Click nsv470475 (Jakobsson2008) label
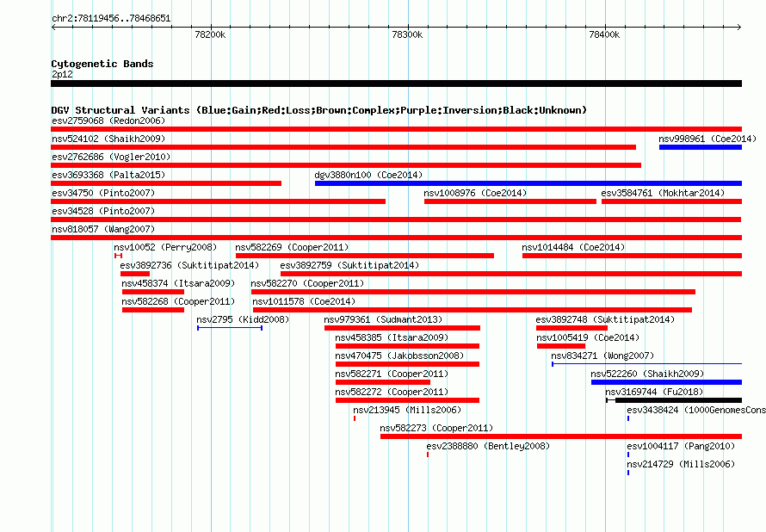Viewport: 766px width, 532px height. click(399, 356)
